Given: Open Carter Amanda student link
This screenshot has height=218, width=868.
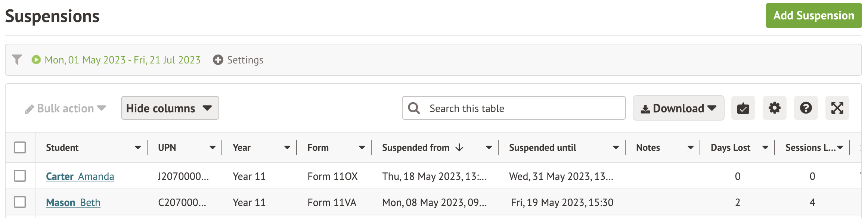Looking at the screenshot, I should [x=80, y=176].
